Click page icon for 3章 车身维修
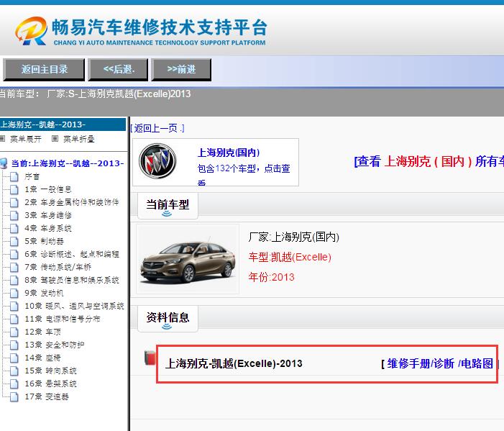504x431 pixels. click(x=14, y=215)
